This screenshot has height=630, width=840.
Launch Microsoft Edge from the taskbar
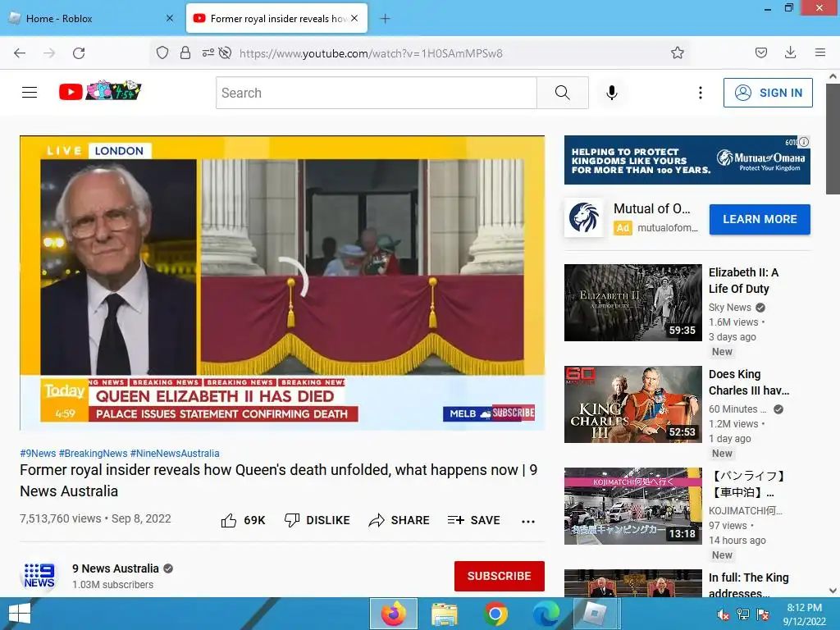coord(546,614)
